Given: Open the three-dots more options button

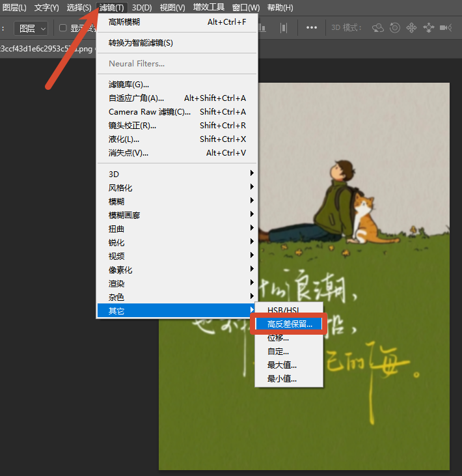Looking at the screenshot, I should point(312,27).
